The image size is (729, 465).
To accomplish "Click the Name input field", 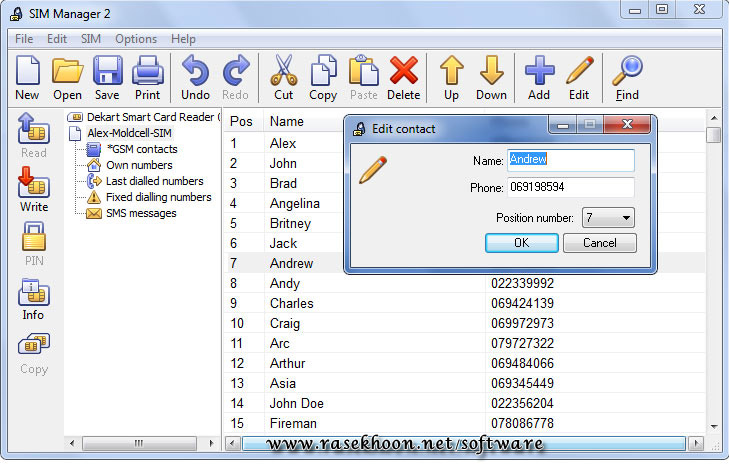I will tap(570, 159).
